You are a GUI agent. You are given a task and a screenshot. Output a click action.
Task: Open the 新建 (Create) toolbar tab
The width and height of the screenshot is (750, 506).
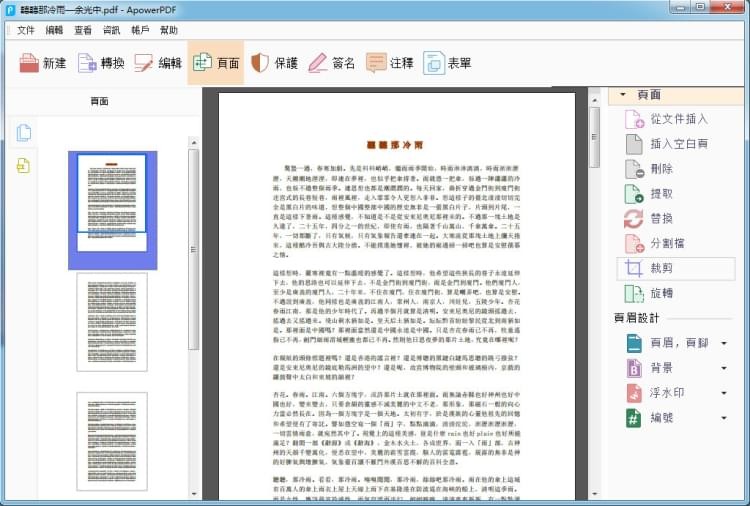pyautogui.click(x=43, y=63)
